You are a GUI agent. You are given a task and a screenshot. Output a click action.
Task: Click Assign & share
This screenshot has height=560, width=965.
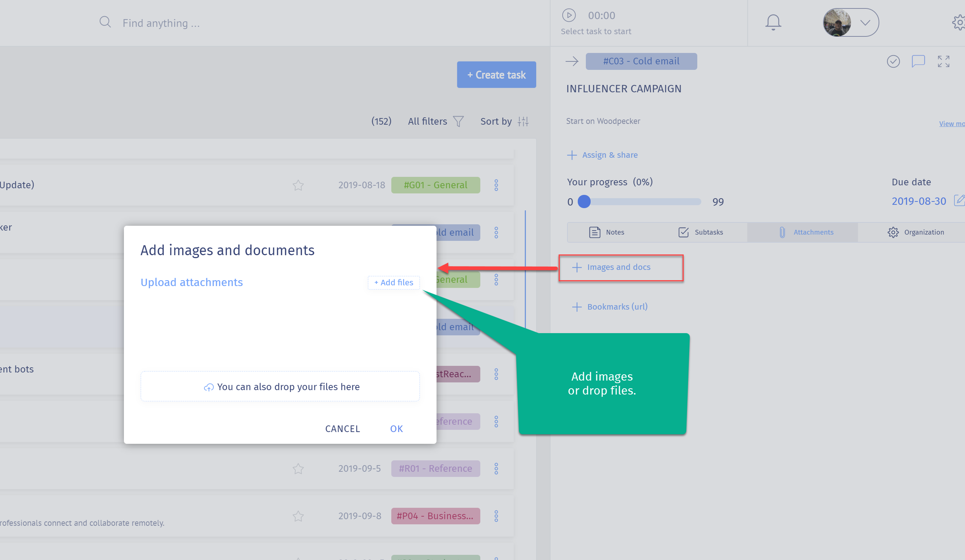(602, 155)
